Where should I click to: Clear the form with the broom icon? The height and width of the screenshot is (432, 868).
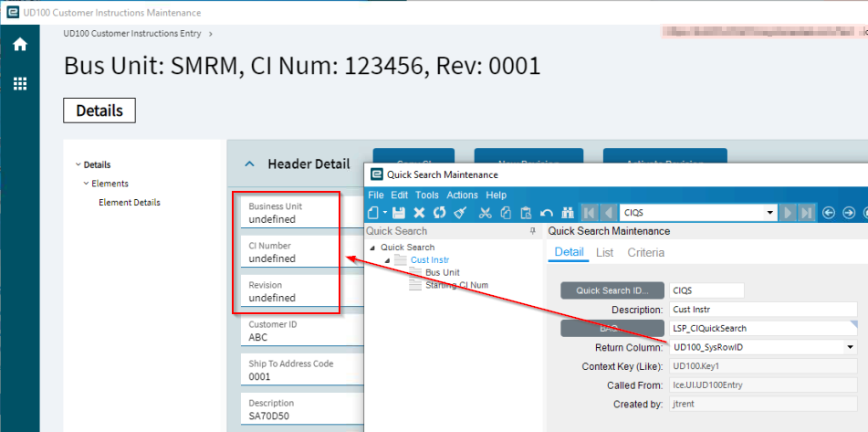point(460,213)
